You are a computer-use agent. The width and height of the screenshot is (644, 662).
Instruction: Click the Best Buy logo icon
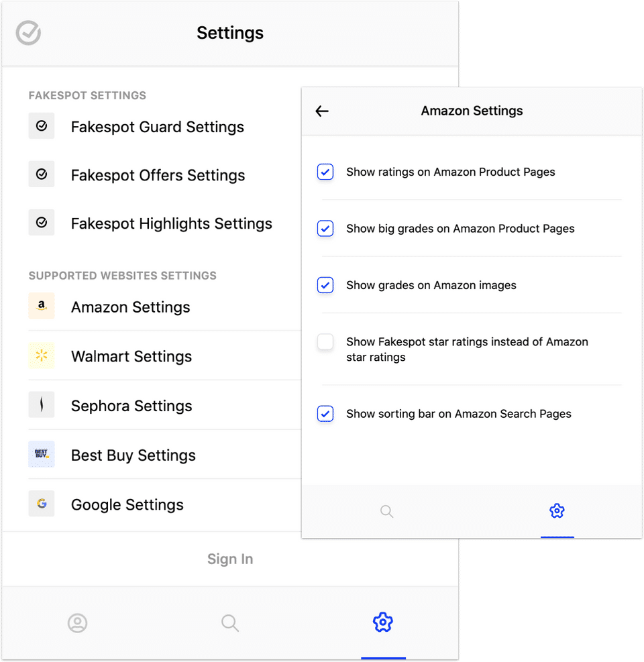point(42,454)
